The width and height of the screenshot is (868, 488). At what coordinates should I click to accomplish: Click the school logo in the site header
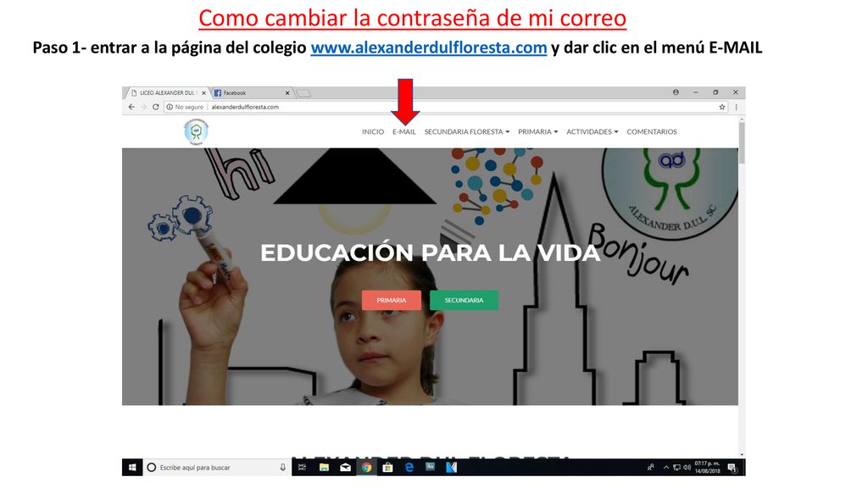[x=196, y=131]
